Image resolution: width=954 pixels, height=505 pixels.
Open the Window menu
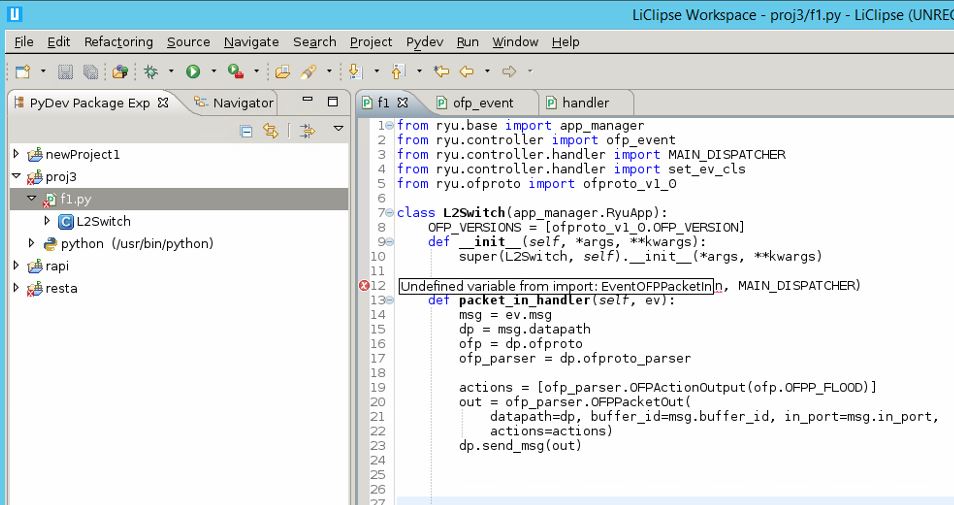coord(515,42)
